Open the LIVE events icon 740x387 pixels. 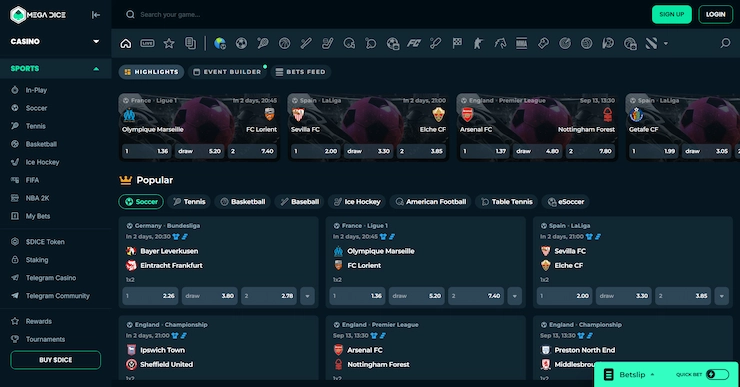pos(147,43)
